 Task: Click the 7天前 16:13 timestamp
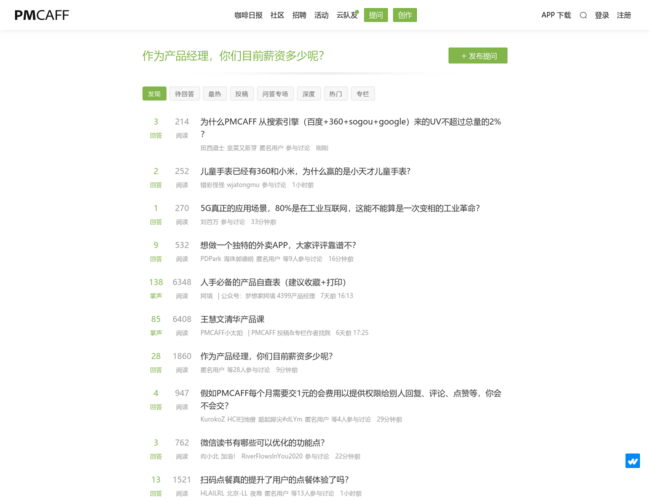click(x=337, y=296)
